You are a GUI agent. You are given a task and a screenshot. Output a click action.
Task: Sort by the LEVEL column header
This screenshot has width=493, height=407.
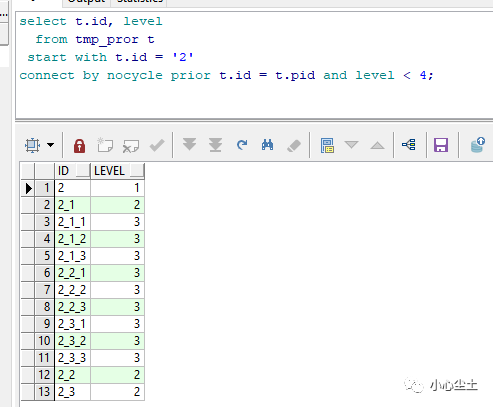click(117, 171)
